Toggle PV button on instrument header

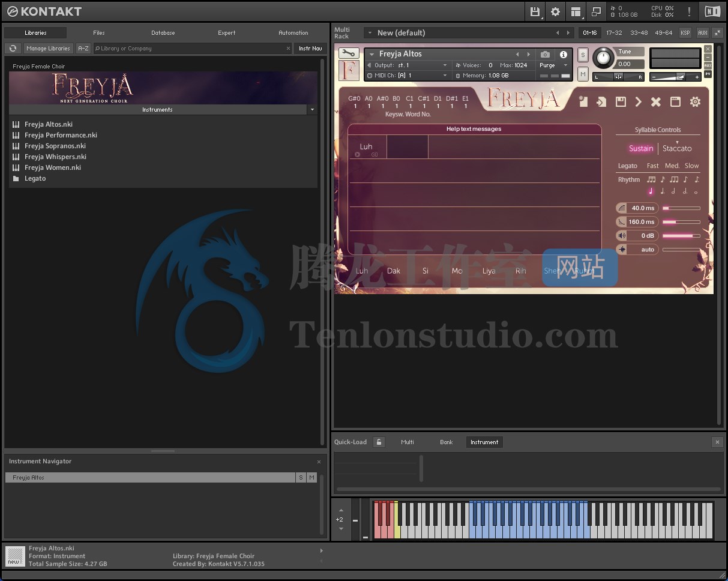pyautogui.click(x=708, y=74)
